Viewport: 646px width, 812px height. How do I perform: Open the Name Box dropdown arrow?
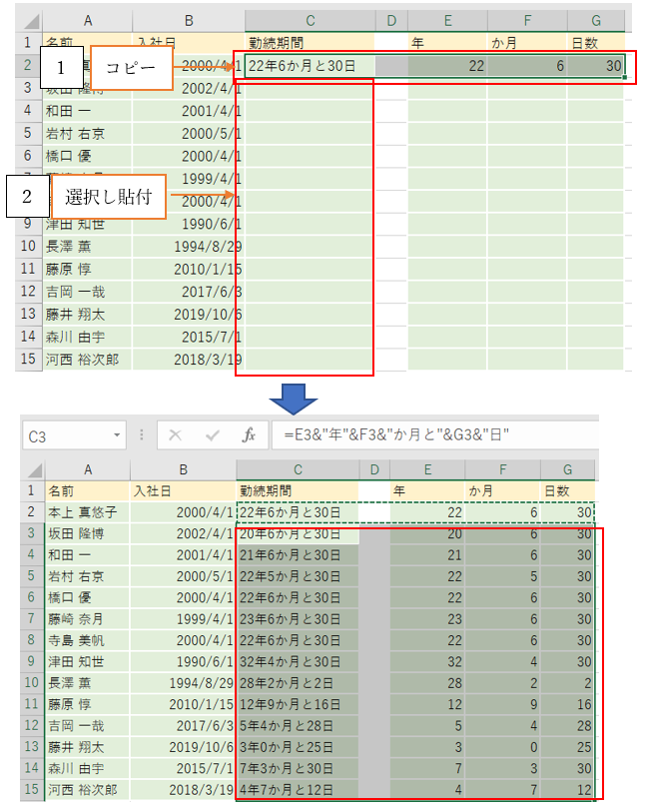point(117,436)
